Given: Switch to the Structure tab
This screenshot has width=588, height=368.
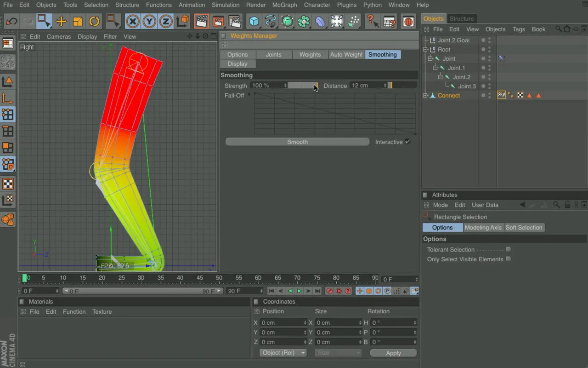Looking at the screenshot, I should tap(462, 18).
